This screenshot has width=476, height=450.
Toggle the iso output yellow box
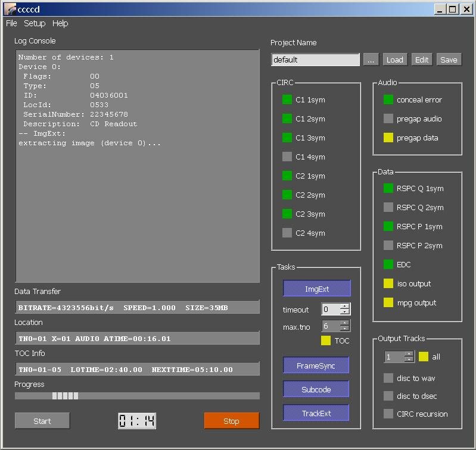click(388, 283)
